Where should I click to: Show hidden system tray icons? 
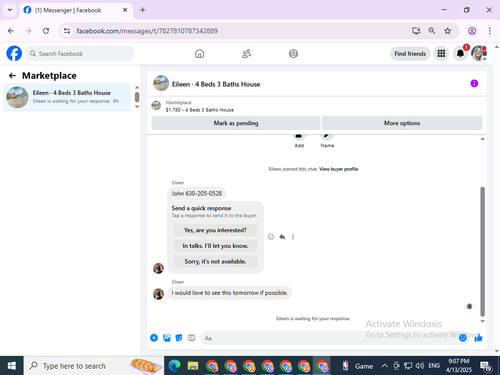click(x=384, y=366)
